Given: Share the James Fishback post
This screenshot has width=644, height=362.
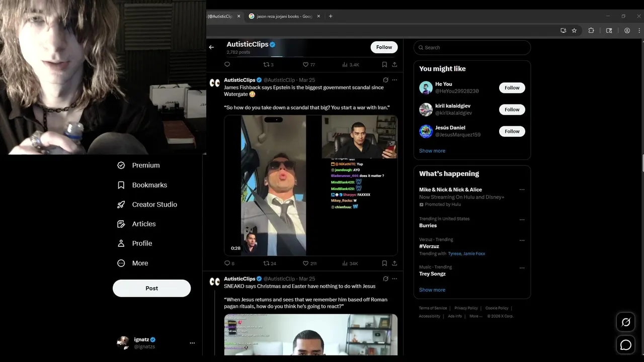Looking at the screenshot, I should [x=394, y=263].
